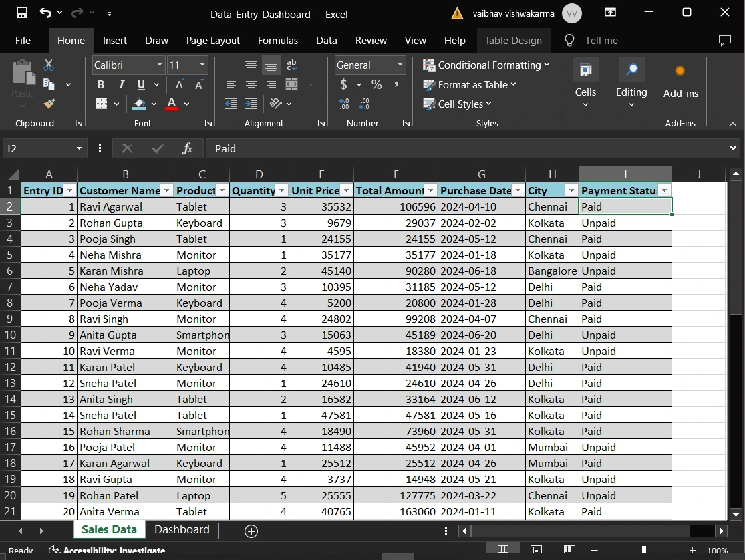Select the Format Painter brush
This screenshot has width=745, height=560.
[49, 103]
